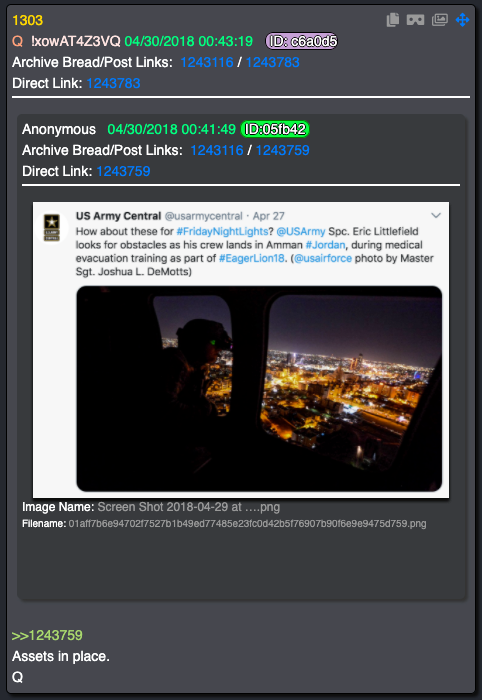
Task: Click the #EagerLion18 hashtag
Action: pyautogui.click(x=252, y=258)
